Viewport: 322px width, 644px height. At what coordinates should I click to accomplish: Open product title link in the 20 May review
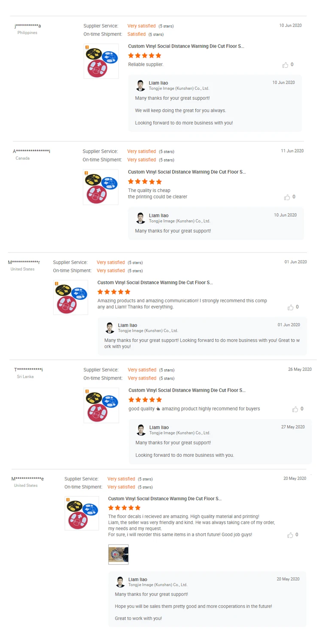coord(165,498)
